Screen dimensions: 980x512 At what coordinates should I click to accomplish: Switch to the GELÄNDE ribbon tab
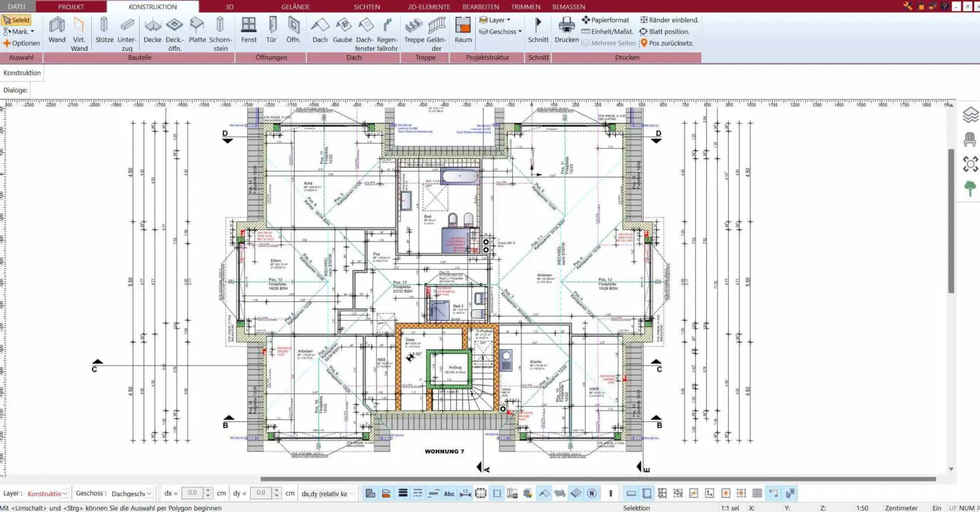pos(295,6)
